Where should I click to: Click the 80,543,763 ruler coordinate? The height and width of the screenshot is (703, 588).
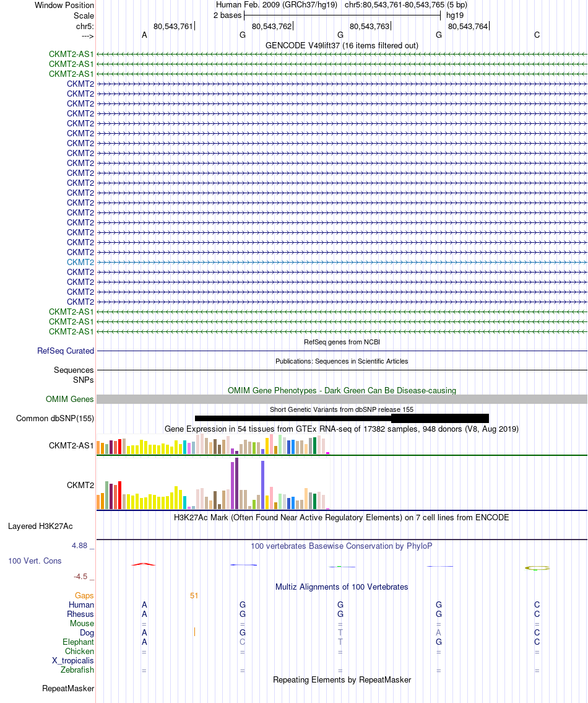click(370, 27)
